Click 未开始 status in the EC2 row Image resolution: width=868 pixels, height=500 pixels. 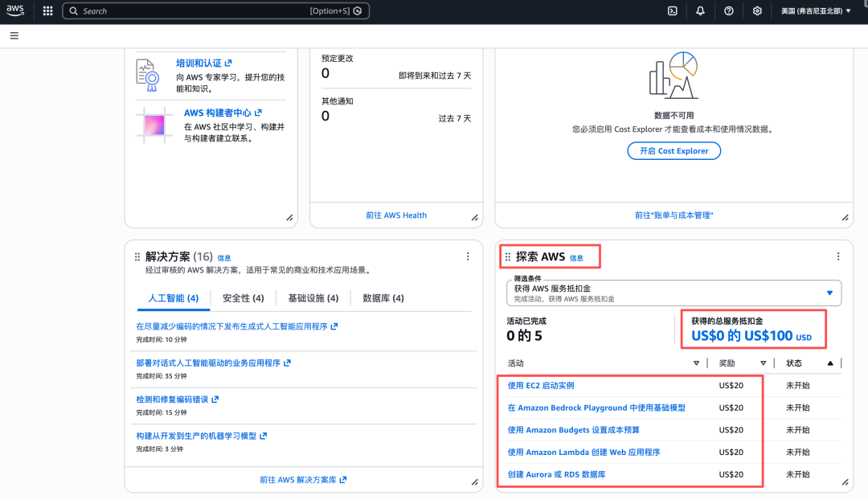tap(798, 385)
